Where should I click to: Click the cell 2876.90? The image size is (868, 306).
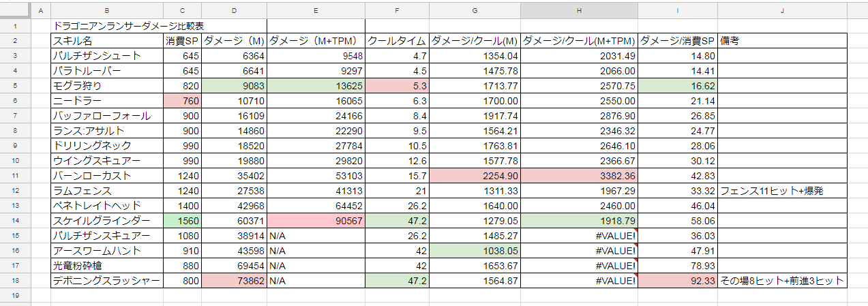click(579, 116)
